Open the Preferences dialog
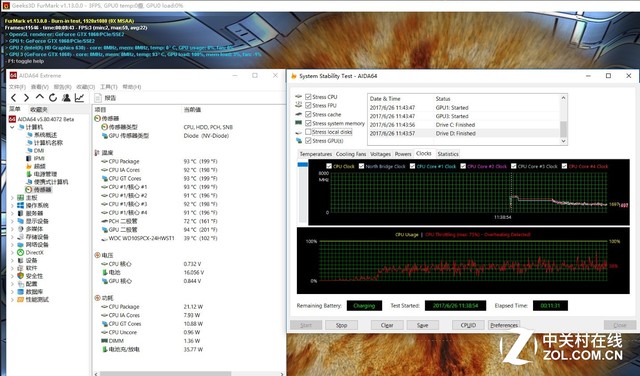Image resolution: width=640 pixels, height=376 pixels. (x=504, y=325)
